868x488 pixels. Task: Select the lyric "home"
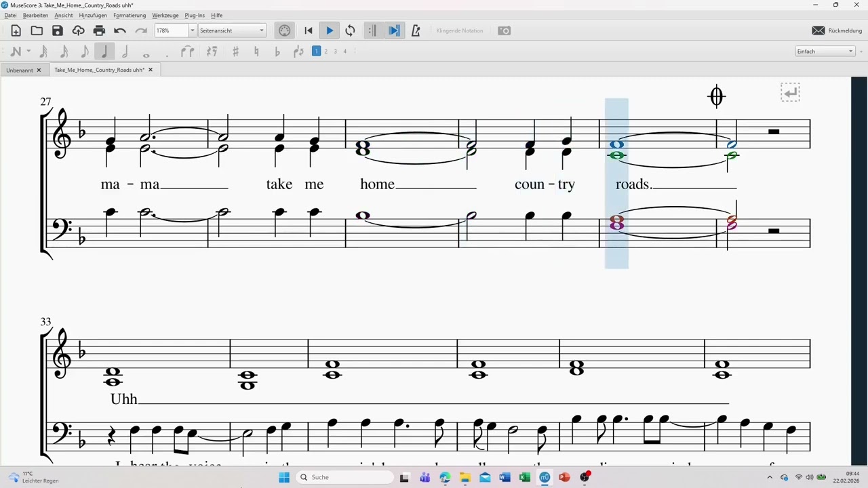click(378, 184)
